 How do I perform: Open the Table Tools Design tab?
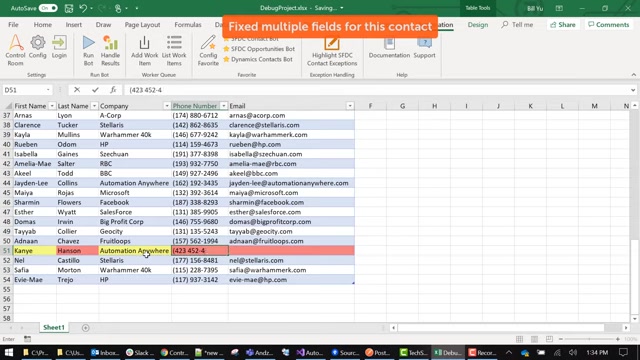478,25
